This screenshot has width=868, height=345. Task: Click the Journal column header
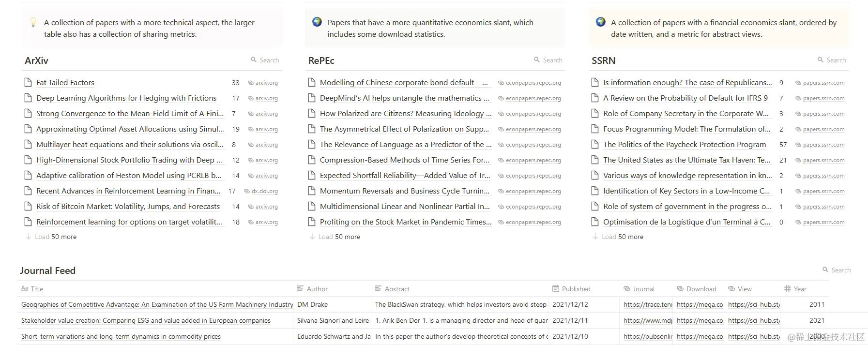click(639, 289)
